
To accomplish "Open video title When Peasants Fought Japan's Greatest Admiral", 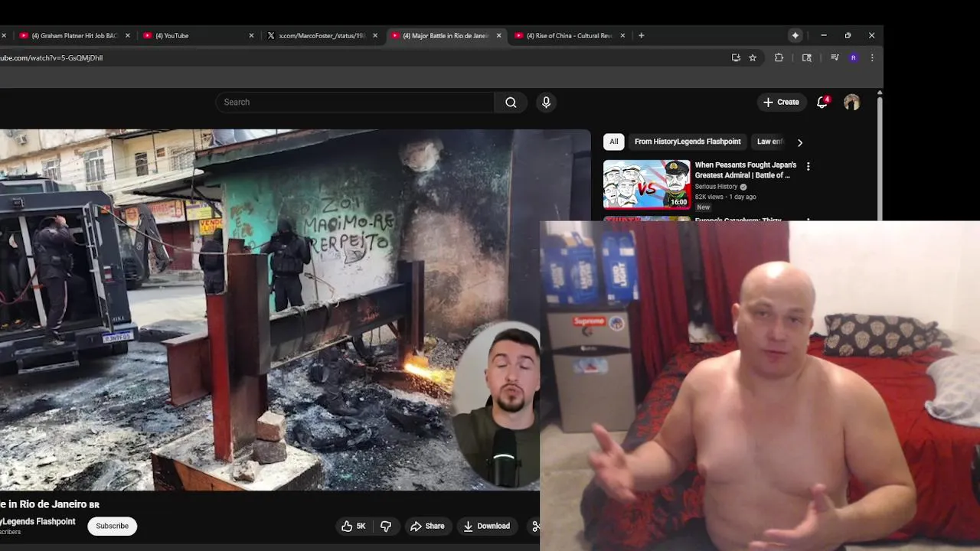I will coord(746,170).
